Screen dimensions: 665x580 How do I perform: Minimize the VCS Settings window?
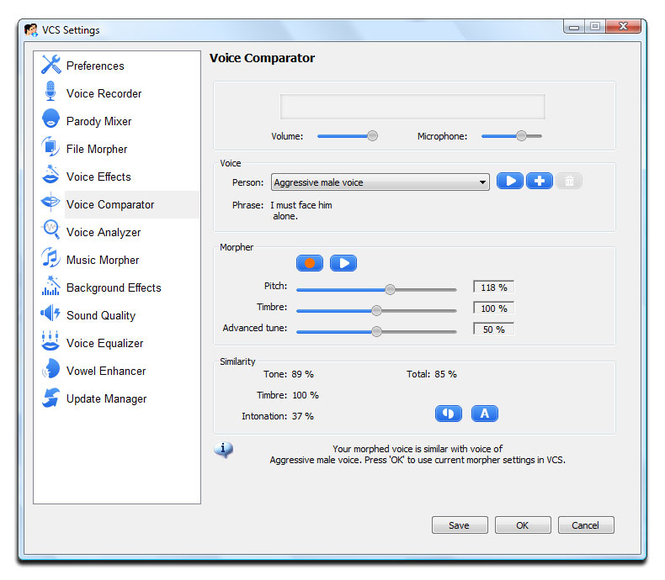tap(574, 26)
